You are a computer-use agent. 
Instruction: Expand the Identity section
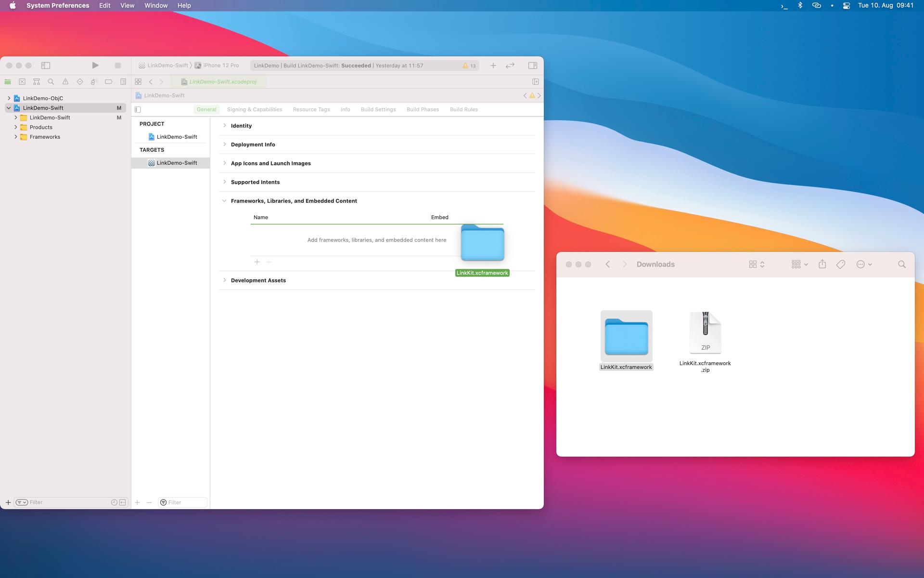[x=224, y=126]
